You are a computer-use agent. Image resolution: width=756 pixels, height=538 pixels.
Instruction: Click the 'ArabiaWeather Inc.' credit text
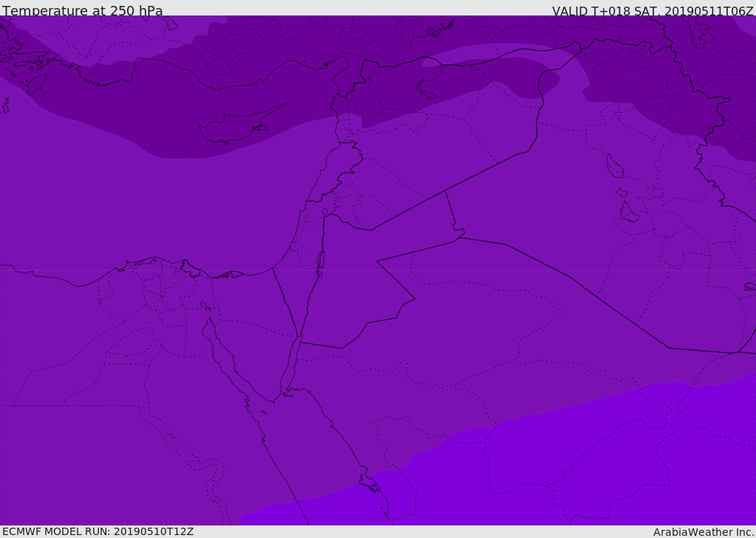704,532
